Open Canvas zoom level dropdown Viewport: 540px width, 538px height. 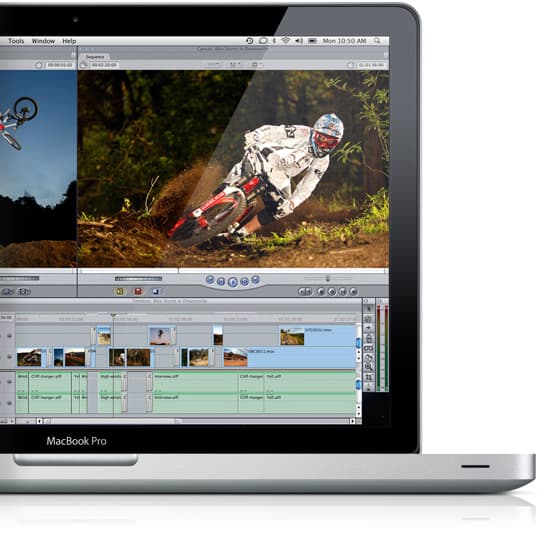pos(214,64)
